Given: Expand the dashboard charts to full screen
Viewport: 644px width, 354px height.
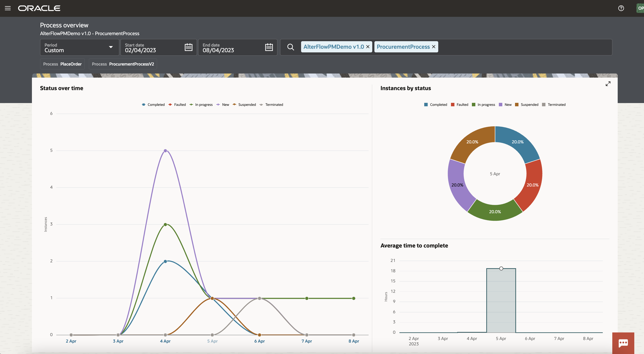Looking at the screenshot, I should pos(608,83).
